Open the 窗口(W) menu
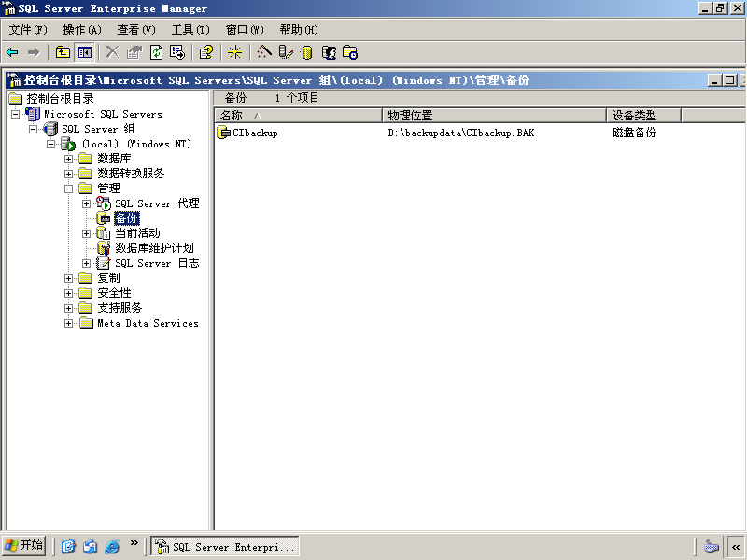Image resolution: width=747 pixels, height=560 pixels. pyautogui.click(x=245, y=30)
